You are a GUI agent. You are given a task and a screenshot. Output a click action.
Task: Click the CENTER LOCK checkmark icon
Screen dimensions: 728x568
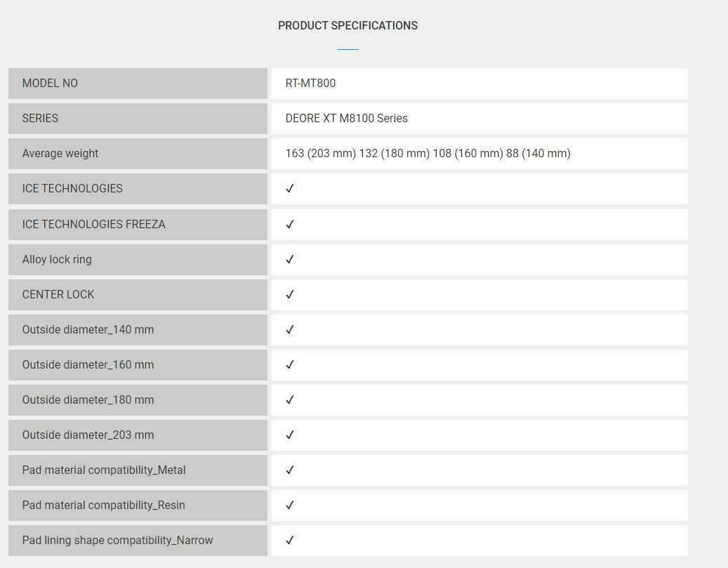289,295
